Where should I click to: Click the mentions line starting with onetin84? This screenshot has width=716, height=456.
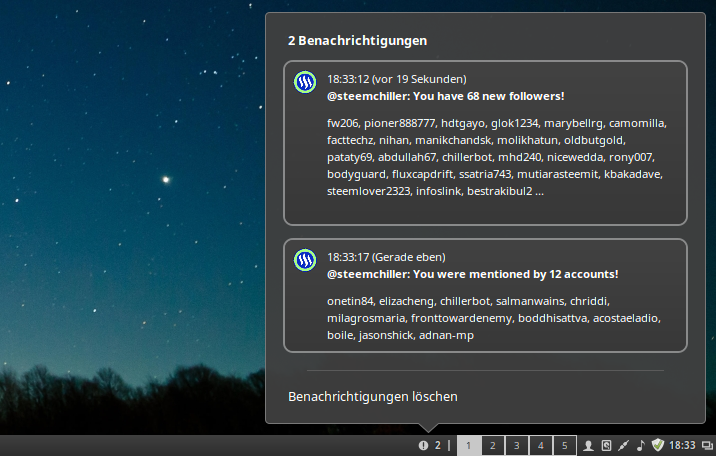click(468, 301)
